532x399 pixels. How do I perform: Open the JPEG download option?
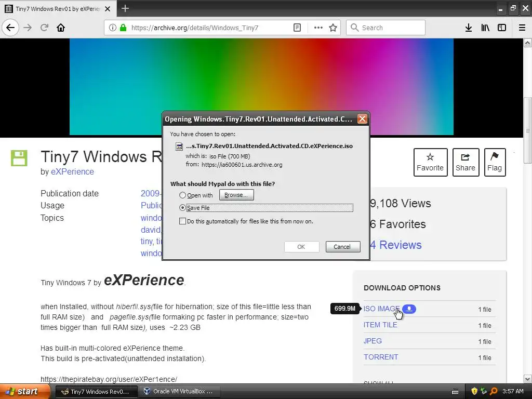coord(373,341)
